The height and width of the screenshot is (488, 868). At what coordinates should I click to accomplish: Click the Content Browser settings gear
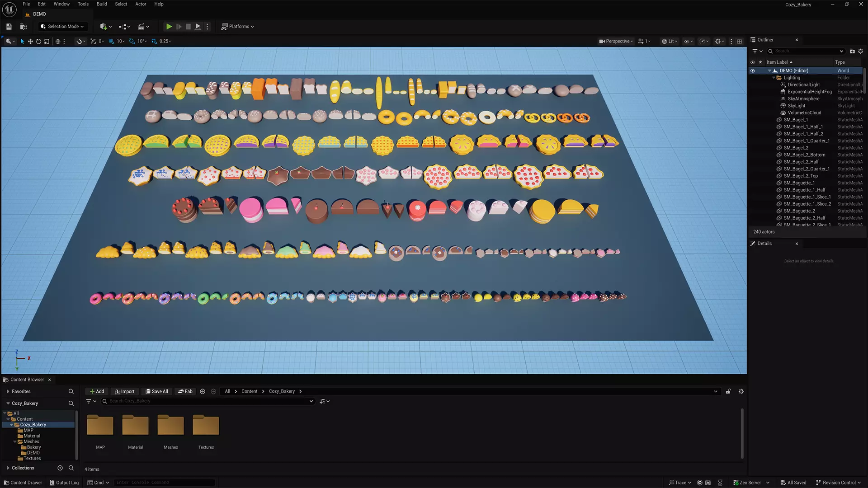click(x=741, y=391)
